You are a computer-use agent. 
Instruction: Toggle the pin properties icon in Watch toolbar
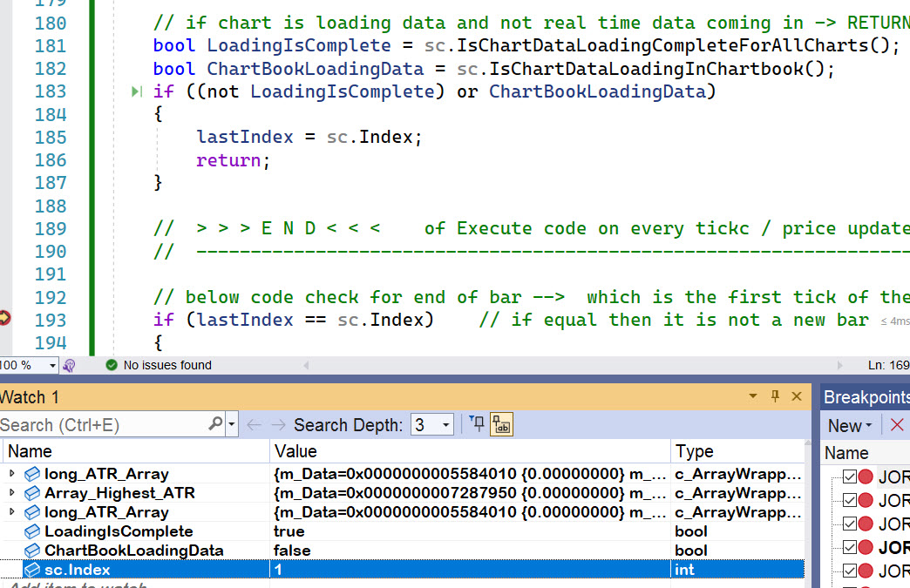point(477,424)
